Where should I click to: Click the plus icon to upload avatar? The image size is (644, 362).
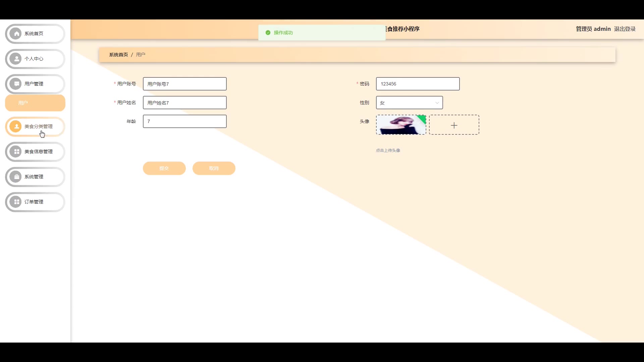(x=454, y=125)
